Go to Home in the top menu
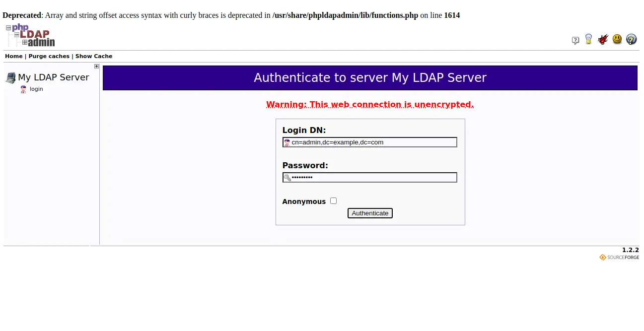 [14, 56]
